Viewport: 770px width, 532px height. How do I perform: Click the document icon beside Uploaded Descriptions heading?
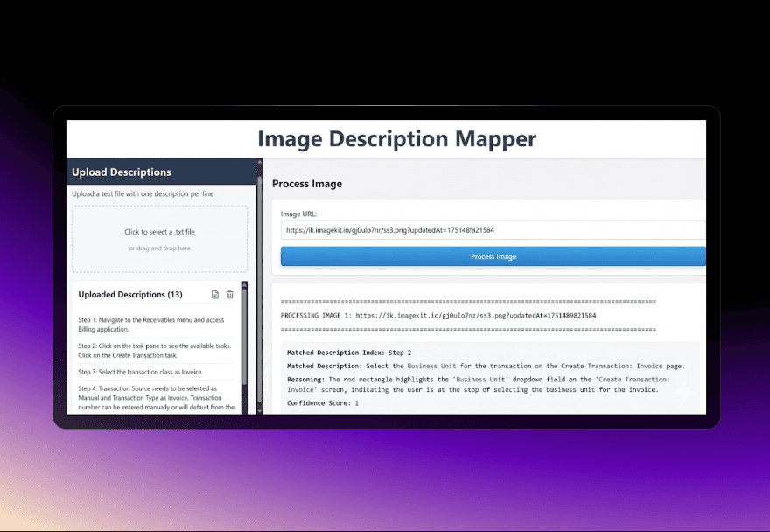(215, 295)
